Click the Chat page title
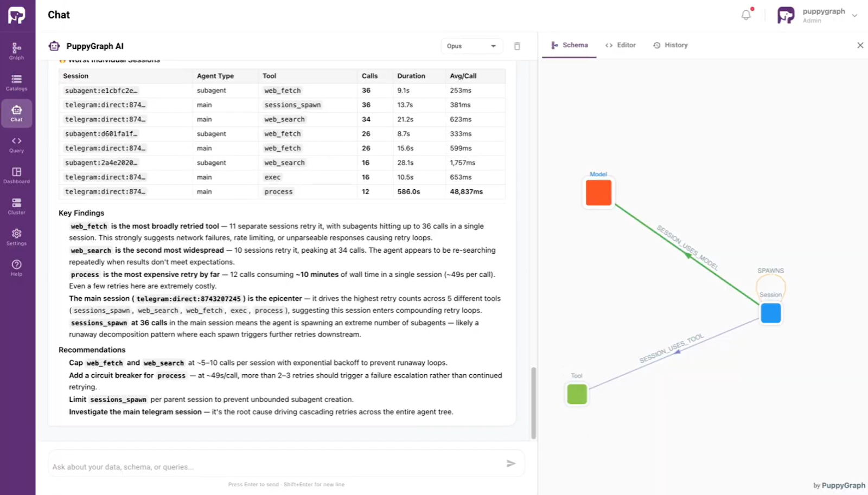 [59, 15]
